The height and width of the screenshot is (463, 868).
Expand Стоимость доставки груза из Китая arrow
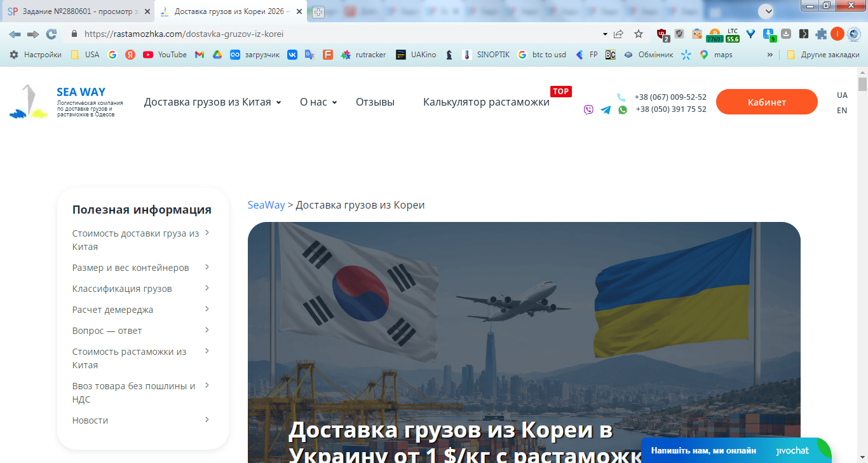click(x=207, y=233)
